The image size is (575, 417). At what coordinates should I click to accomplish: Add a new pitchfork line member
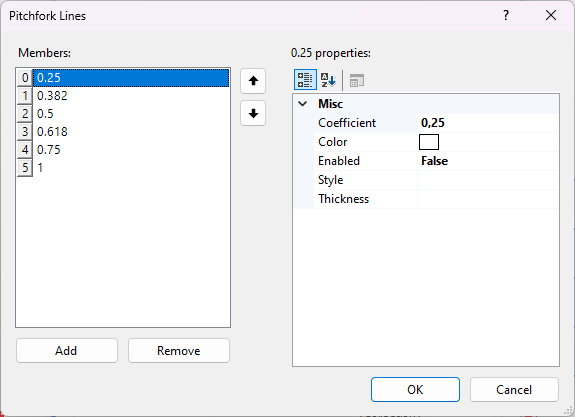pyautogui.click(x=67, y=351)
